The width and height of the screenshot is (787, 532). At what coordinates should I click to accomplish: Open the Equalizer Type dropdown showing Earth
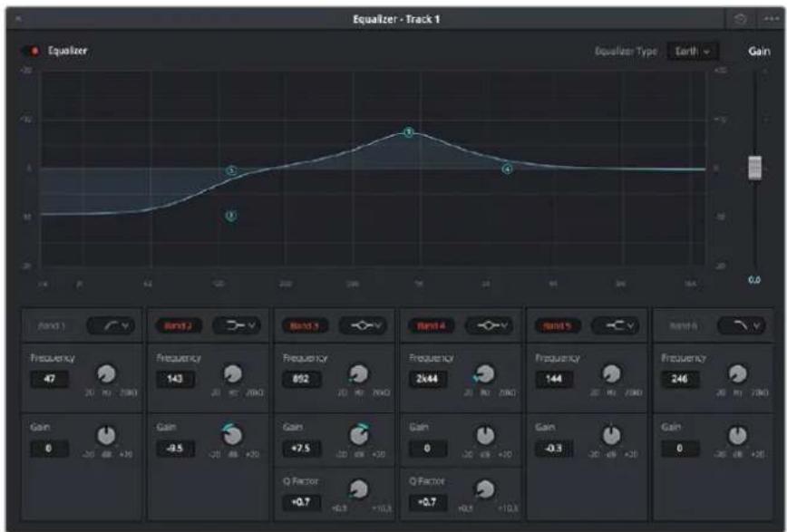693,51
